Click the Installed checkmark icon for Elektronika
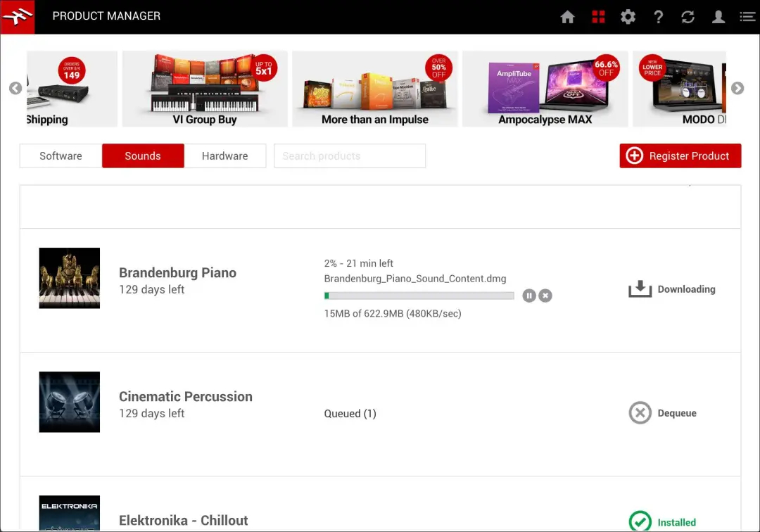 click(640, 521)
